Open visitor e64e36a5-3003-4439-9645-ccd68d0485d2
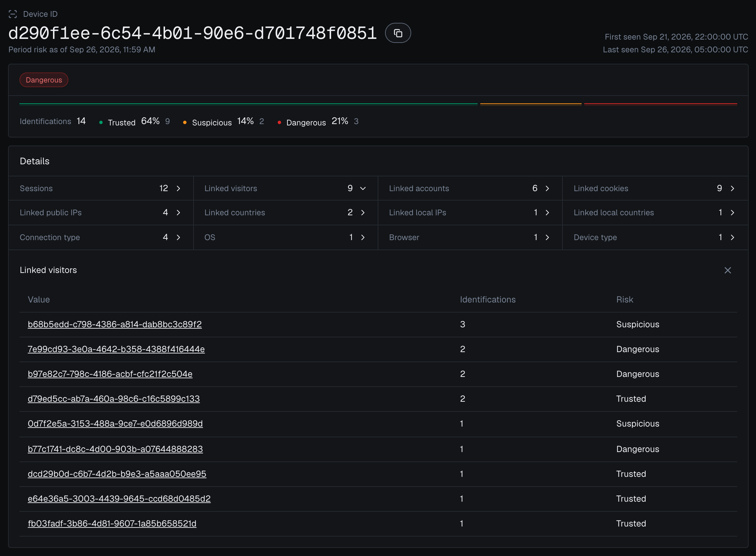 coord(119,499)
